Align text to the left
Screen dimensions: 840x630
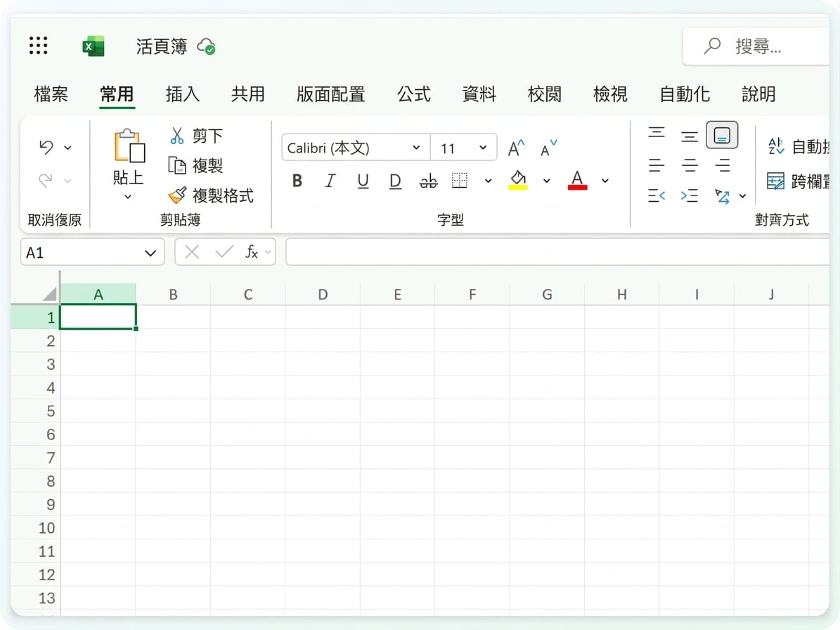point(657,165)
